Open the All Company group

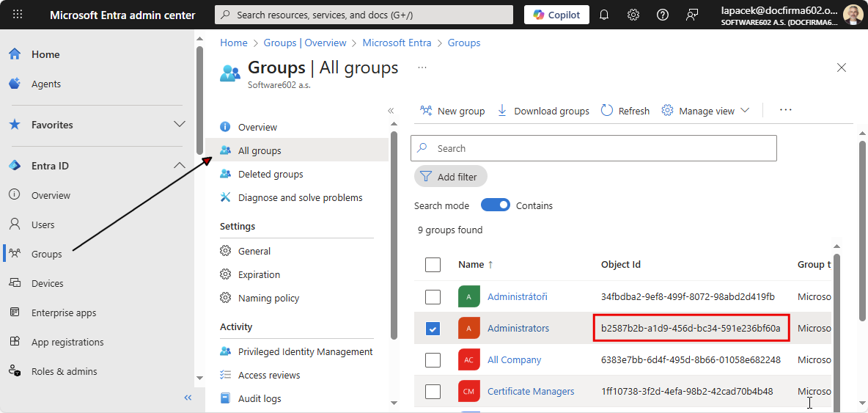pyautogui.click(x=514, y=360)
